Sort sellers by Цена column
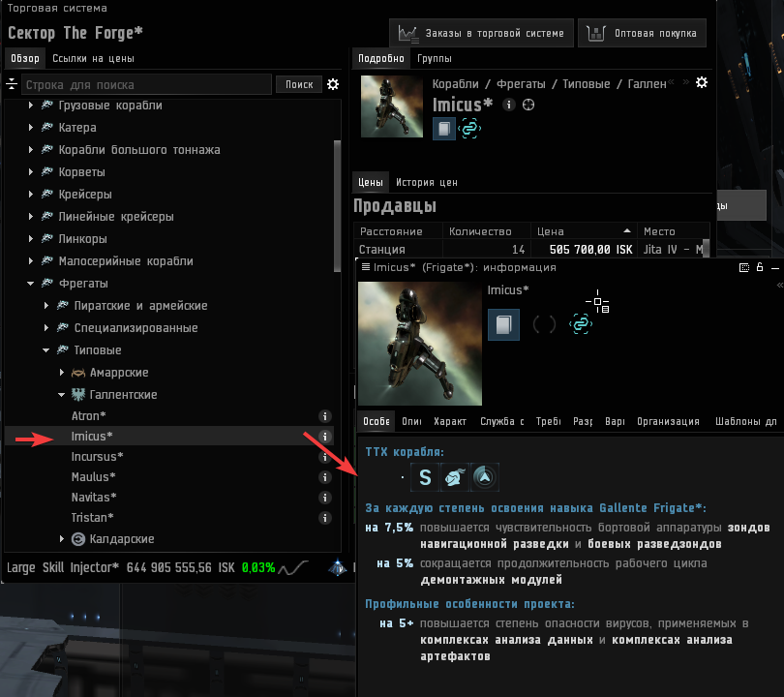This screenshot has height=697, width=784. (583, 231)
